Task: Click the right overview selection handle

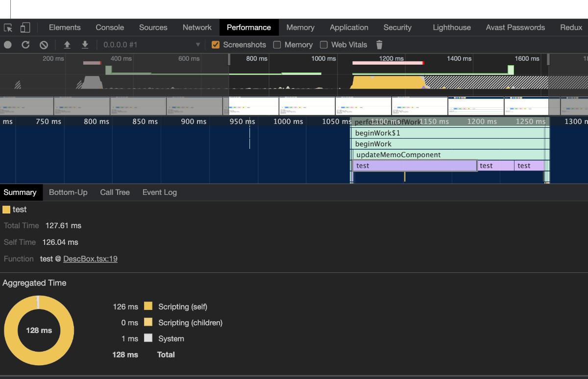Action: pos(548,59)
